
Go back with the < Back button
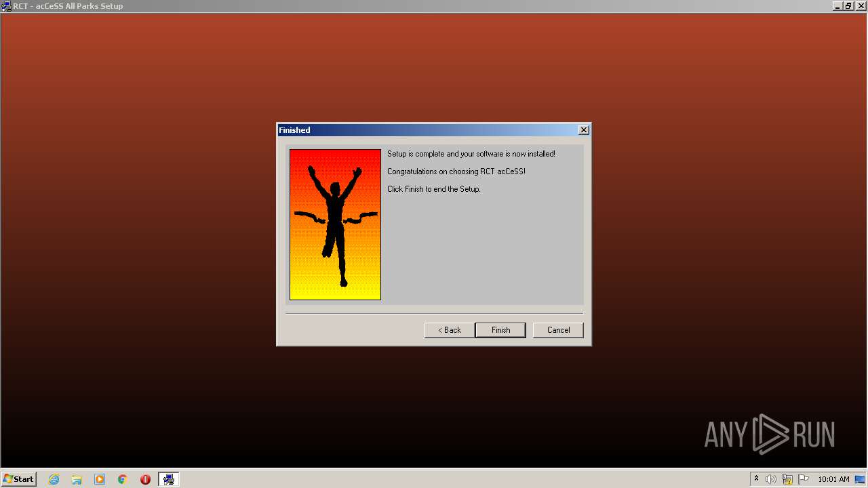pyautogui.click(x=450, y=330)
